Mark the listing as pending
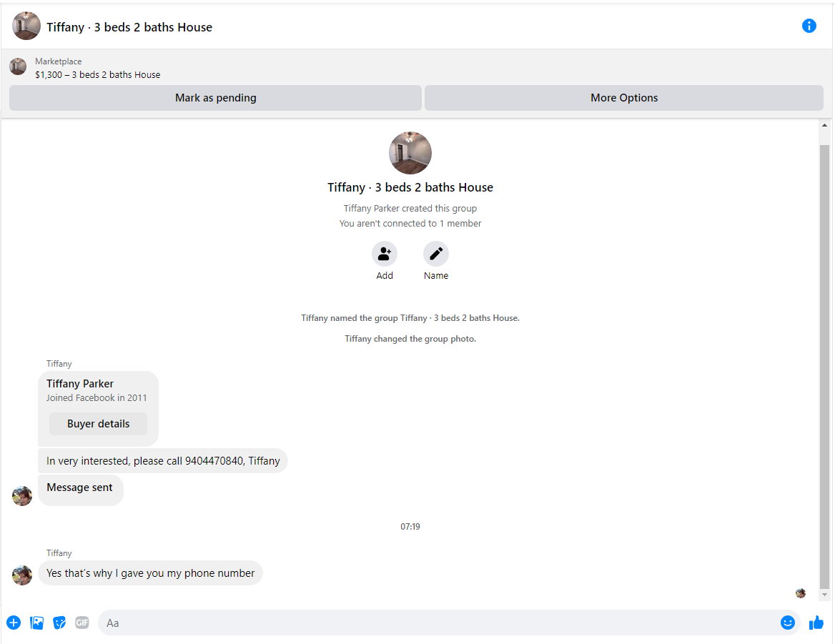This screenshot has width=835, height=644. tap(215, 98)
